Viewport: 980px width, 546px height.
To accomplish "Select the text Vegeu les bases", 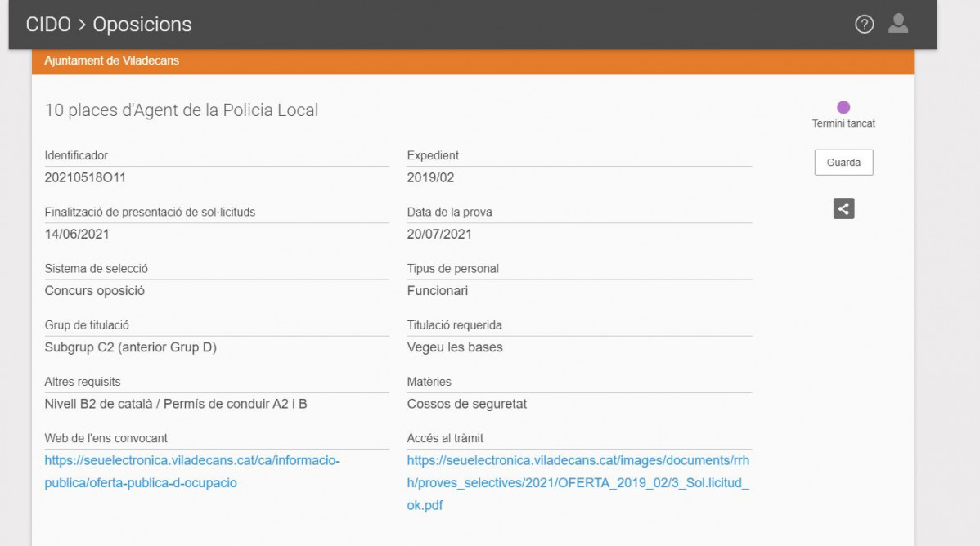I will click(x=455, y=347).
